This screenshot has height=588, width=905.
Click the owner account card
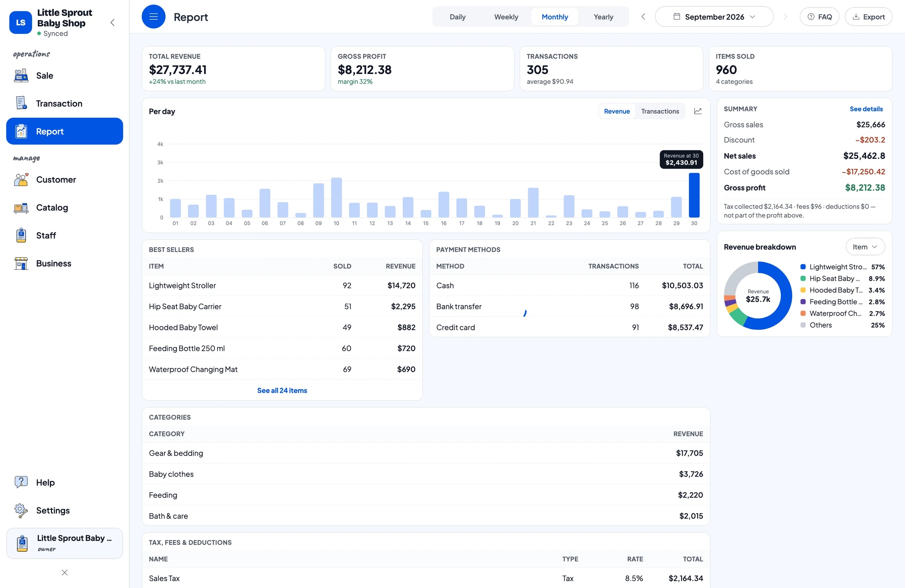point(64,543)
